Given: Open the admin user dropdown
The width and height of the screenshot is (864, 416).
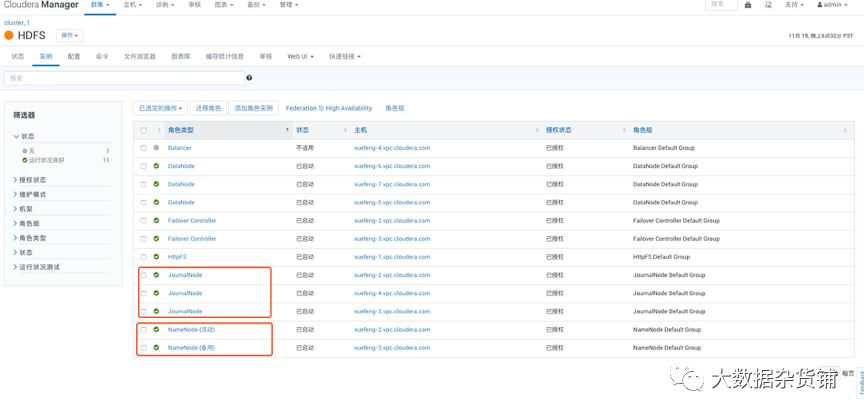Looking at the screenshot, I should tap(836, 5).
